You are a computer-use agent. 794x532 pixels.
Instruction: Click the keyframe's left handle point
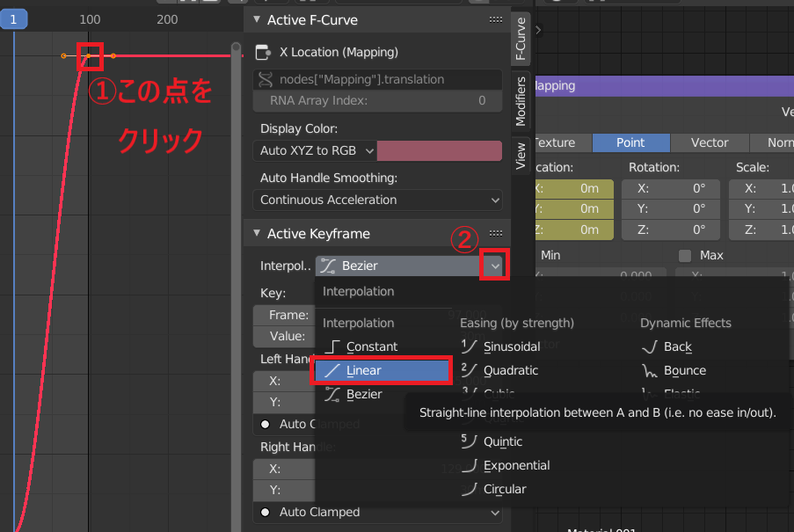tap(63, 55)
